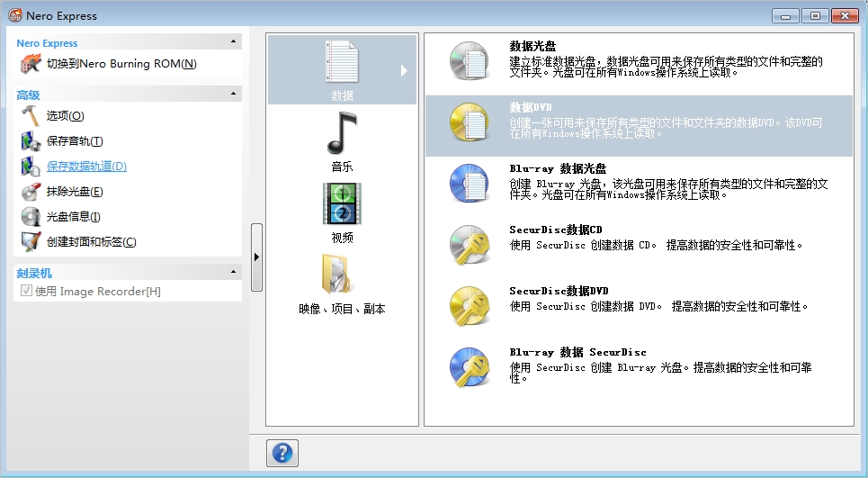This screenshot has width=868, height=478.
Task: Click the silver 数据光盘 disc icon
Action: 470,61
